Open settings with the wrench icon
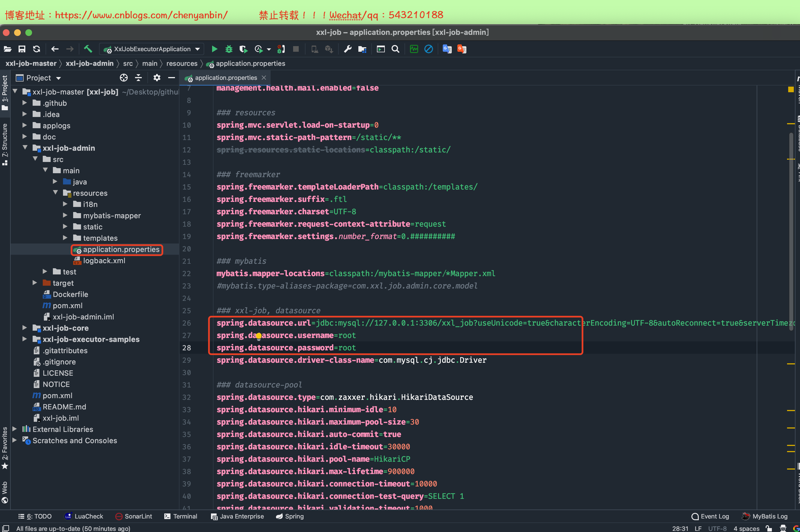The height and width of the screenshot is (532, 800). click(348, 49)
